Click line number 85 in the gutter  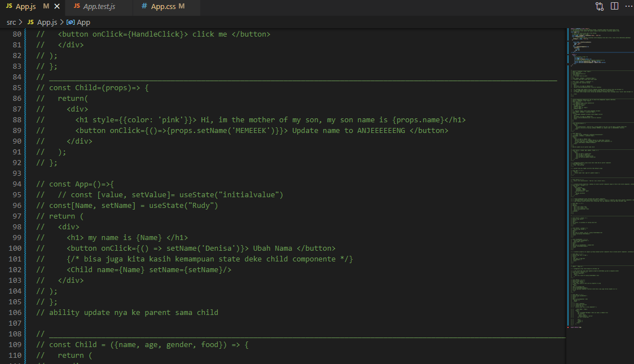pos(17,88)
